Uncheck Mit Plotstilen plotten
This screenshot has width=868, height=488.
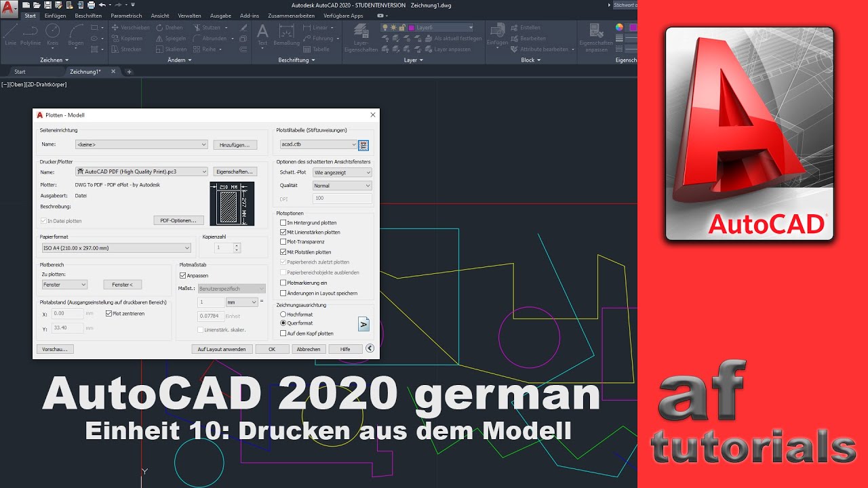pyautogui.click(x=283, y=251)
